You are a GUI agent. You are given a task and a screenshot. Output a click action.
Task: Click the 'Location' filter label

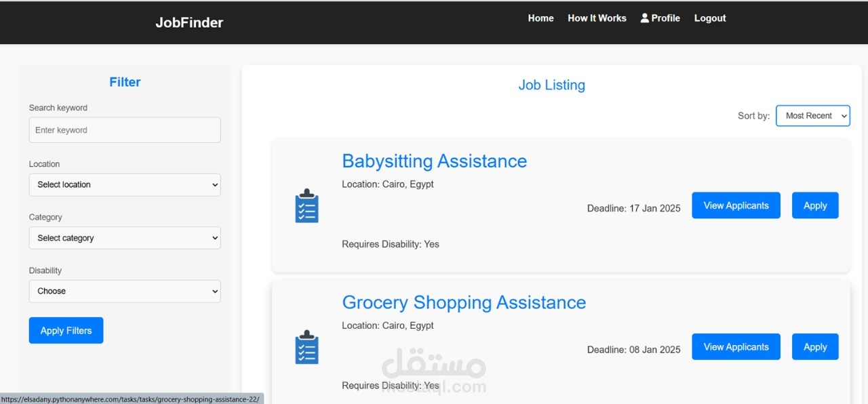44,164
